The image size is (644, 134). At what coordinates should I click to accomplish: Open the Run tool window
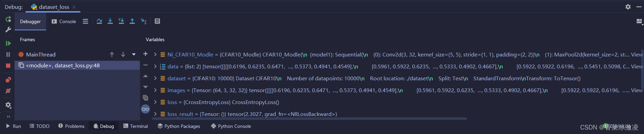click(14, 126)
